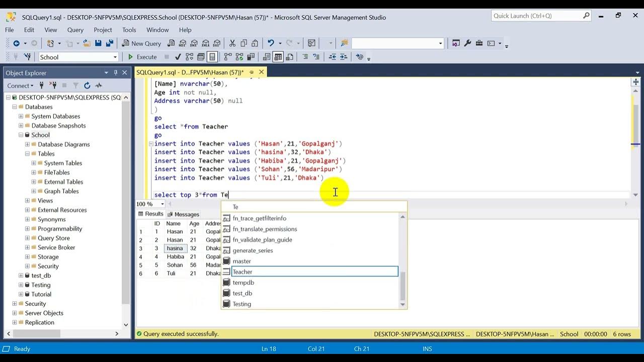The width and height of the screenshot is (644, 362).
Task: Click the Open File folder icon
Action: (x=88, y=43)
